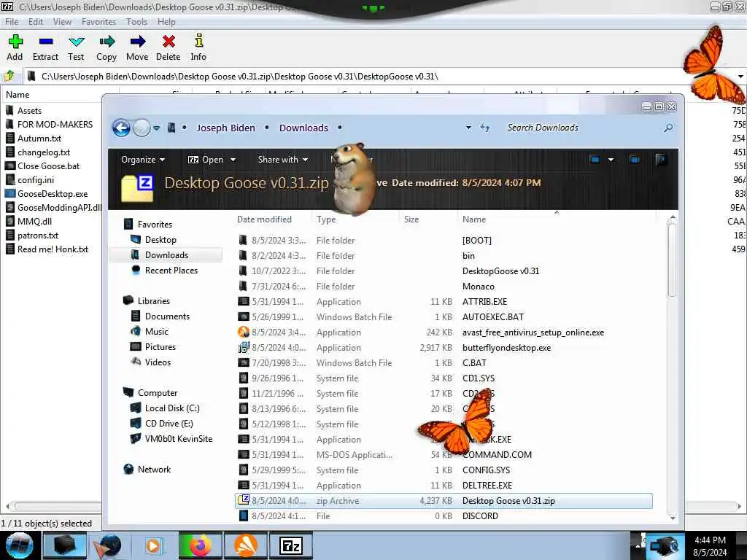Click the red Delete icon in 7-Zip
This screenshot has width=747, height=560.
[x=169, y=42]
